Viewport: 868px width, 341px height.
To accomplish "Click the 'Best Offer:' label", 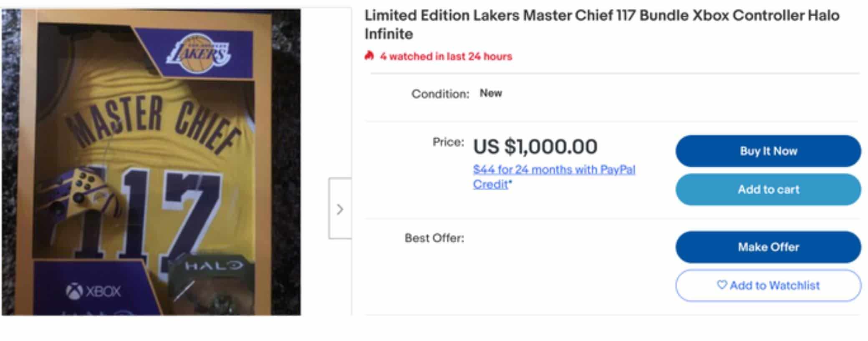I will click(x=434, y=238).
